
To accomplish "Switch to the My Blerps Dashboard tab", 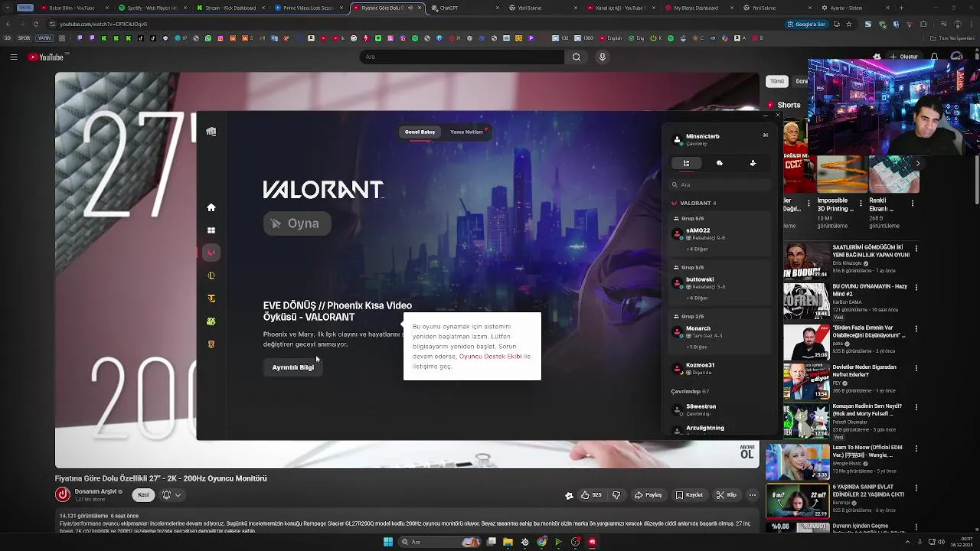I will (x=696, y=8).
